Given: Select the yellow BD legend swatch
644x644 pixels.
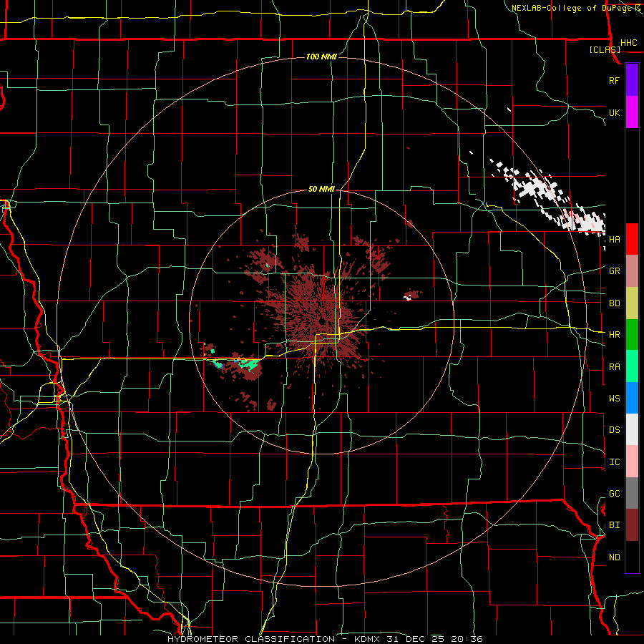Looking at the screenshot, I should pos(632,303).
